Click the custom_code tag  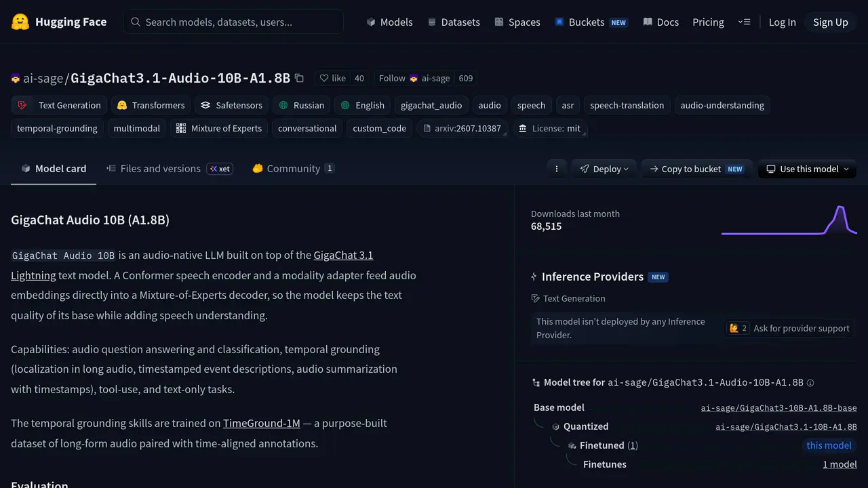(x=380, y=128)
